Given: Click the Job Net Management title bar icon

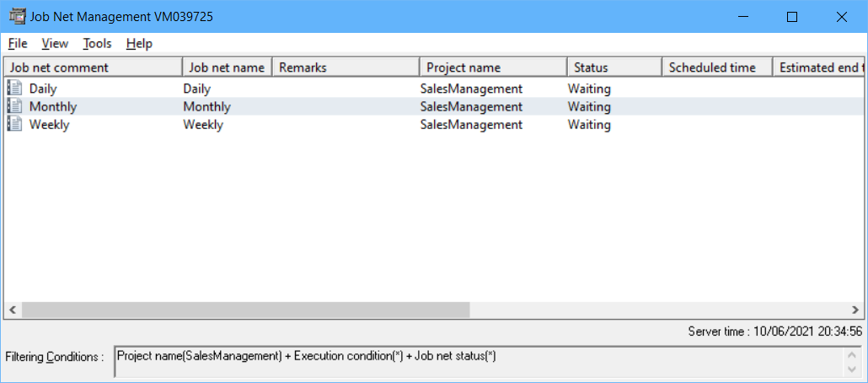Looking at the screenshot, I should [x=16, y=17].
